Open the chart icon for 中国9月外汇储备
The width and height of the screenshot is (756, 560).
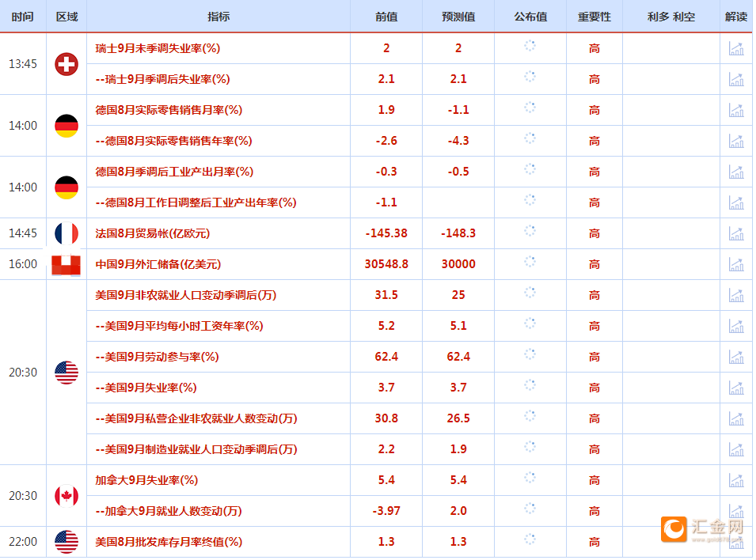click(736, 264)
